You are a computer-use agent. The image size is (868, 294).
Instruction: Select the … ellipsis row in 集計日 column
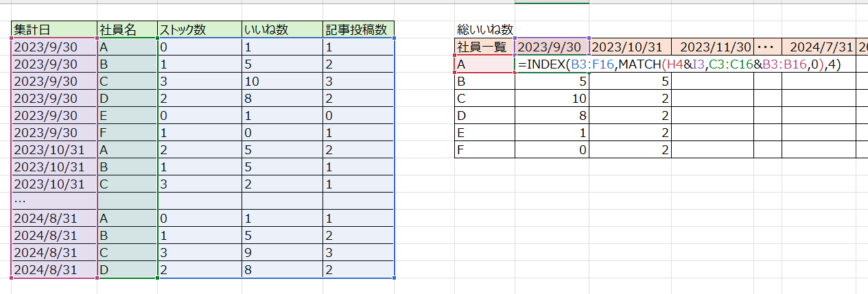tap(54, 201)
